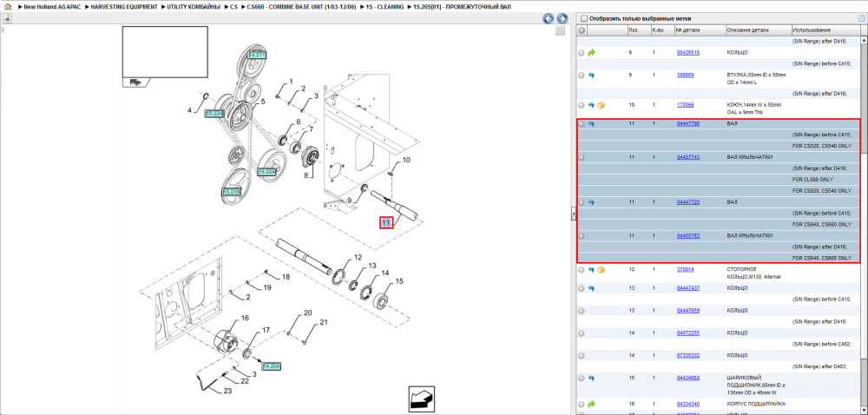The image size is (868, 415).
Task: Click the combine locator icon under preview box
Action: point(134,82)
